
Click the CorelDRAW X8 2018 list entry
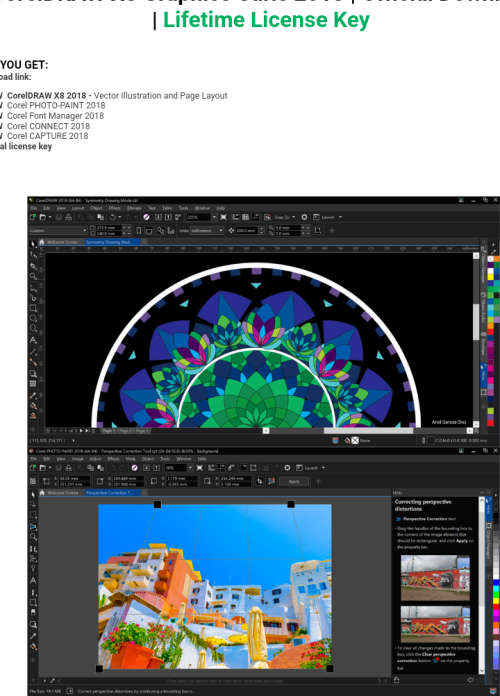[117, 95]
